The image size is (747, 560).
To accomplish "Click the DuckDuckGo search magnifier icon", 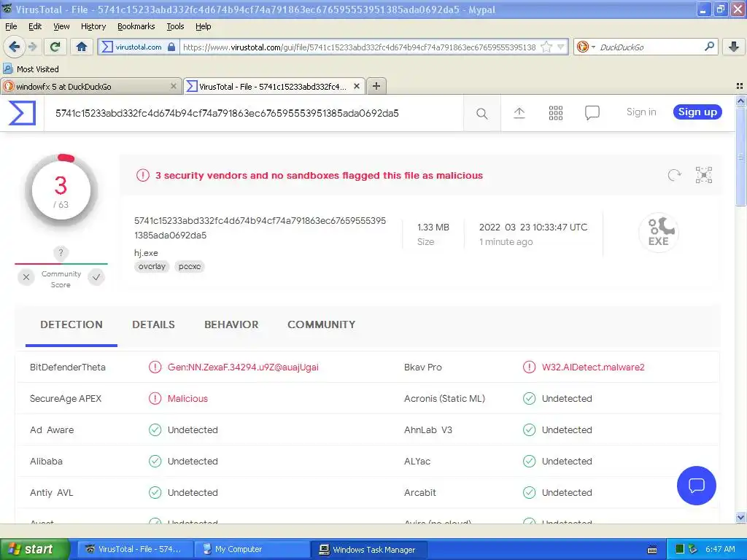I will pyautogui.click(x=709, y=47).
